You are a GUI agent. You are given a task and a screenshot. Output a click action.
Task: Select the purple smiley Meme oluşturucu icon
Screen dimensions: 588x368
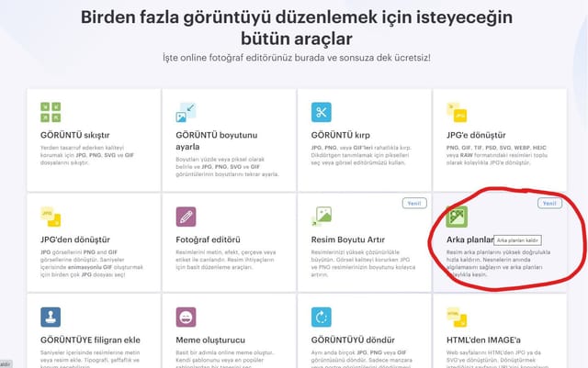tap(186, 317)
